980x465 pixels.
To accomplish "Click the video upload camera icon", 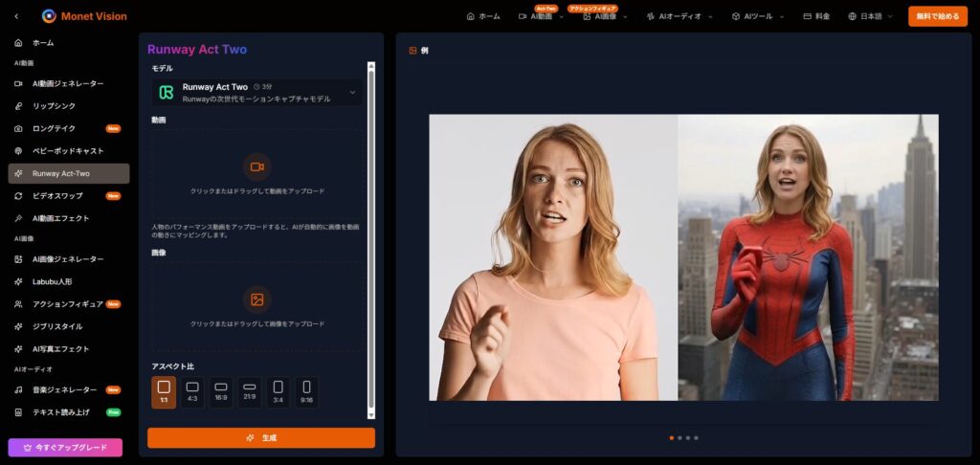I will [x=256, y=166].
